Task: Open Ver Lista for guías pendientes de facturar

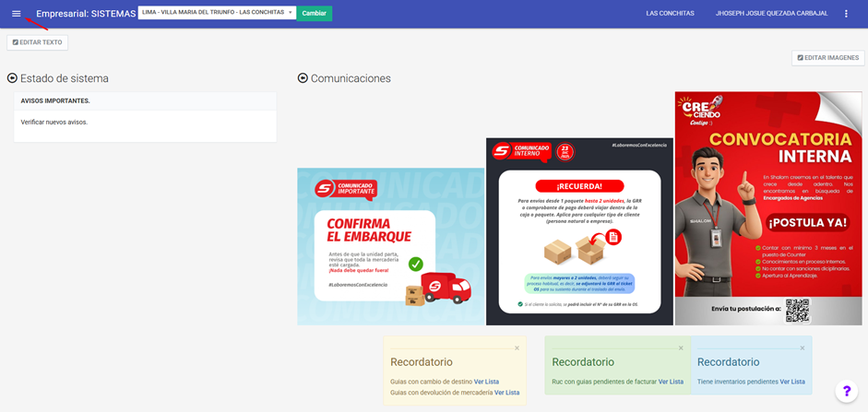Action: click(x=671, y=382)
